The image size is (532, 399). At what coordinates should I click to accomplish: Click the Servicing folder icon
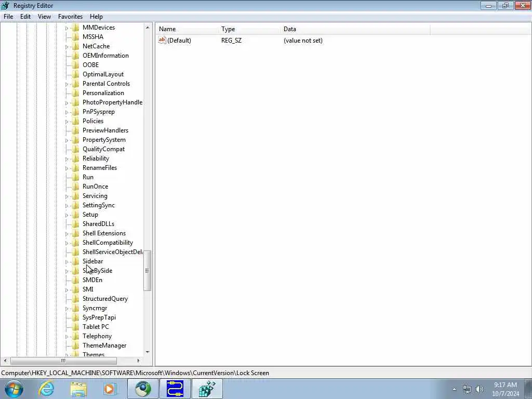click(75, 196)
